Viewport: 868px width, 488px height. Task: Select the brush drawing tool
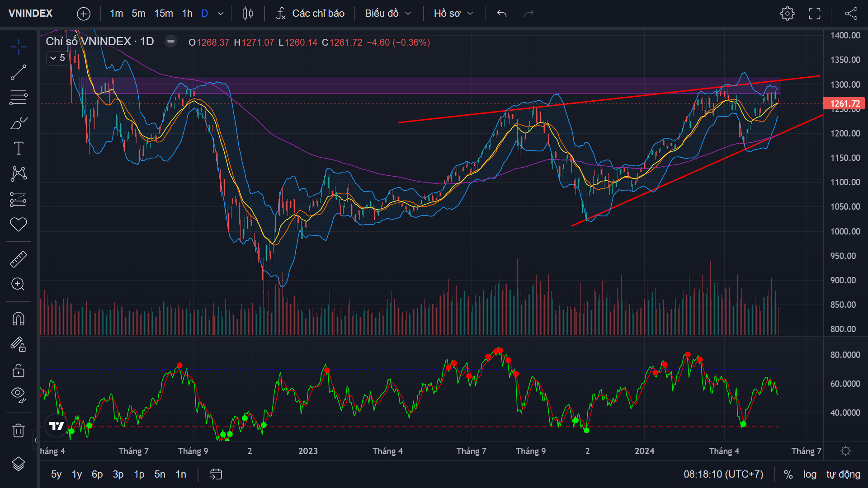tap(19, 123)
